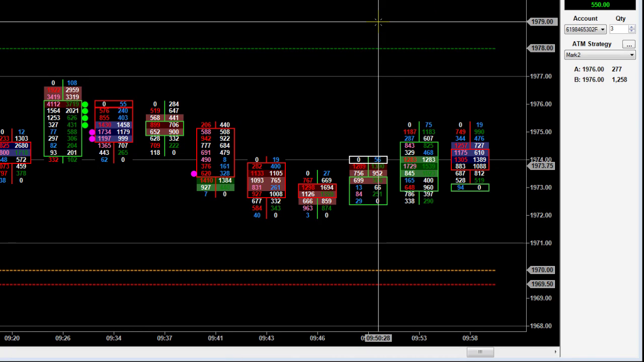Click the 1978.00 price marker on axis
Viewport: 644px width, 362px height.
click(x=541, y=48)
